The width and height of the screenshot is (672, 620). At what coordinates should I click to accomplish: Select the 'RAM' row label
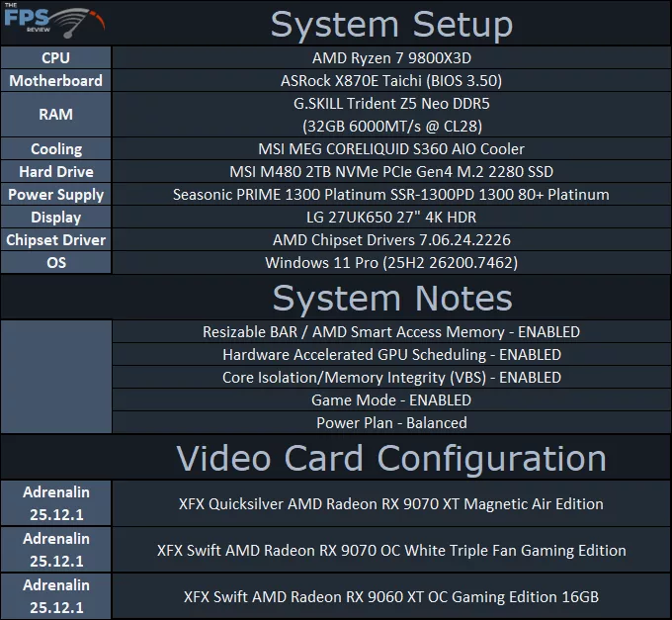point(55,115)
